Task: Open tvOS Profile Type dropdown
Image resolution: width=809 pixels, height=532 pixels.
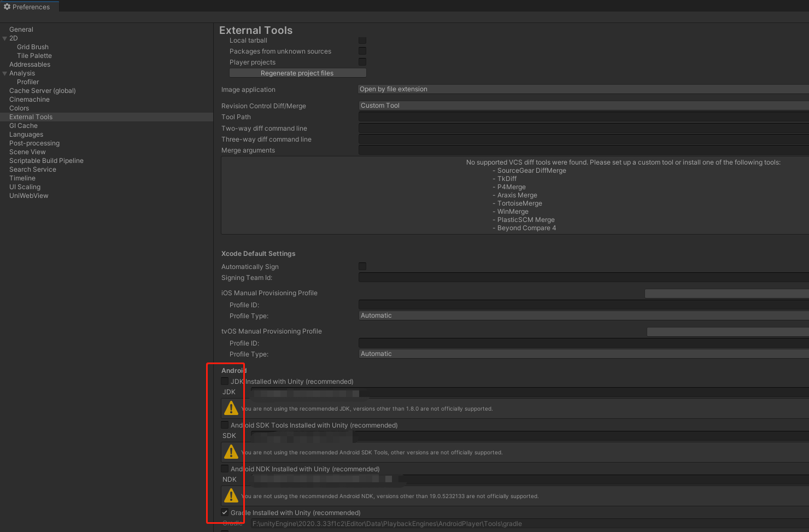Action: pyautogui.click(x=583, y=354)
